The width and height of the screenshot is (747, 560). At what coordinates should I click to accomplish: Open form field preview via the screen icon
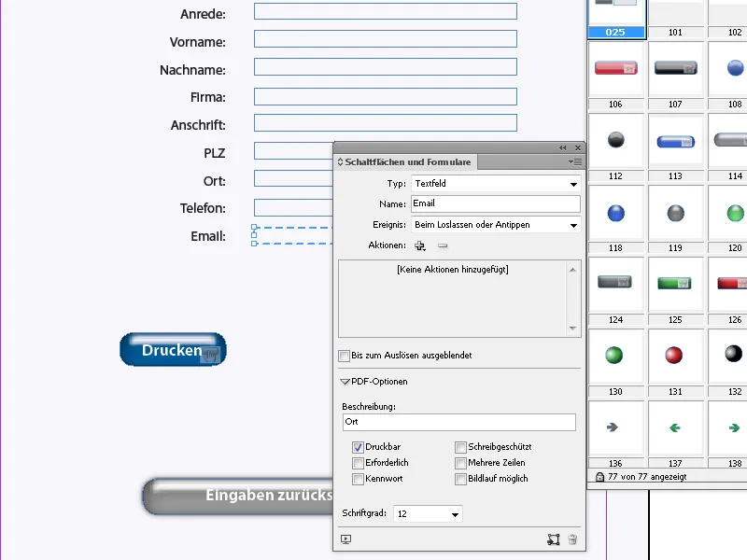(345, 539)
